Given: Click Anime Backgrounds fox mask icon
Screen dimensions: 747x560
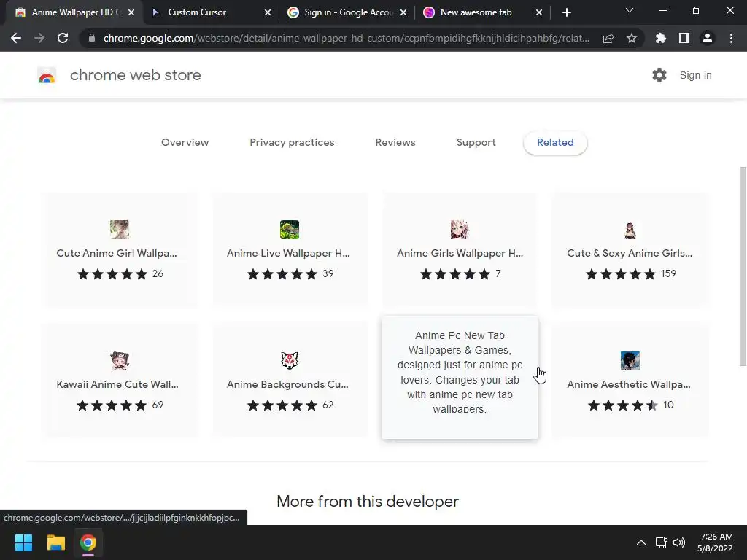Looking at the screenshot, I should point(290,360).
